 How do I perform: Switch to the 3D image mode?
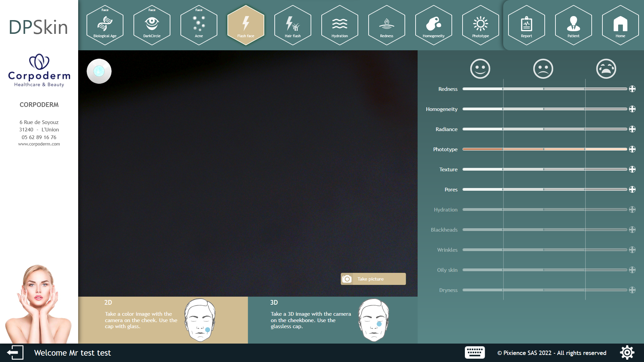click(x=332, y=320)
